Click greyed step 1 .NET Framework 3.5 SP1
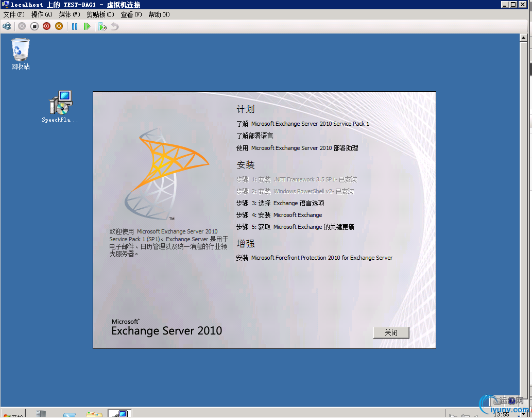Screen dimensions: 532x418 [297, 179]
